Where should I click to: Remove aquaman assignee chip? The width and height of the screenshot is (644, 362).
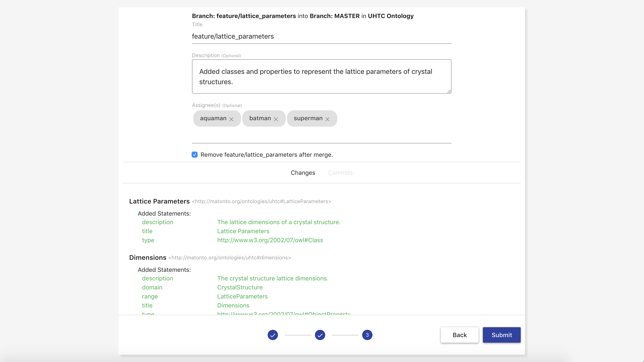[231, 119]
